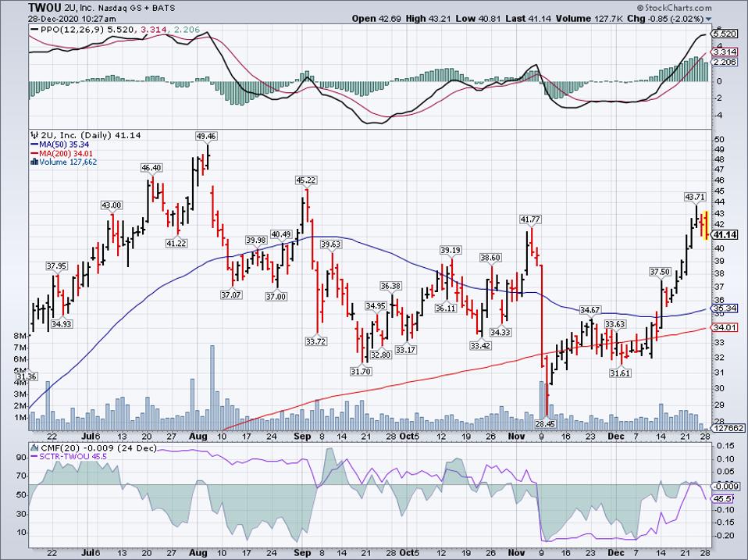
Task: Click the High 43.21 header value
Action: (428, 19)
